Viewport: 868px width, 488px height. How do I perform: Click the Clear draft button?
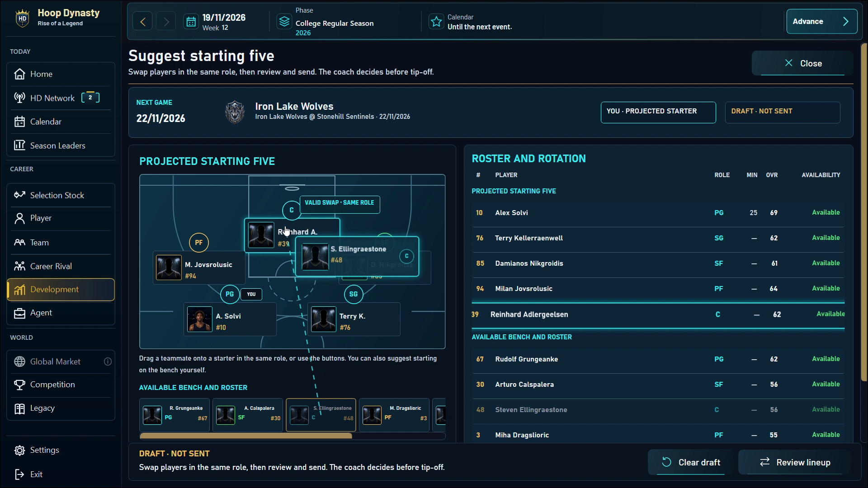[x=691, y=462]
